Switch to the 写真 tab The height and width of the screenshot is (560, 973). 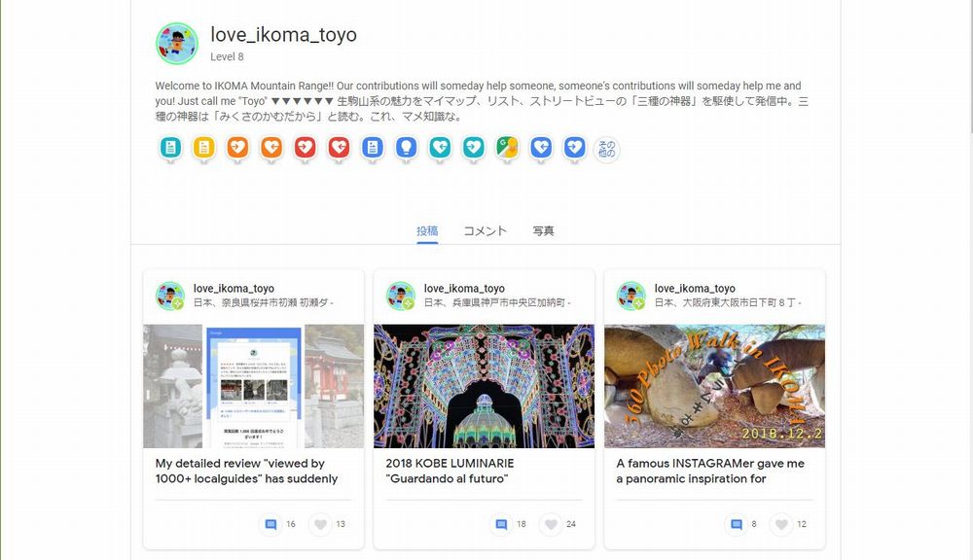pyautogui.click(x=543, y=230)
